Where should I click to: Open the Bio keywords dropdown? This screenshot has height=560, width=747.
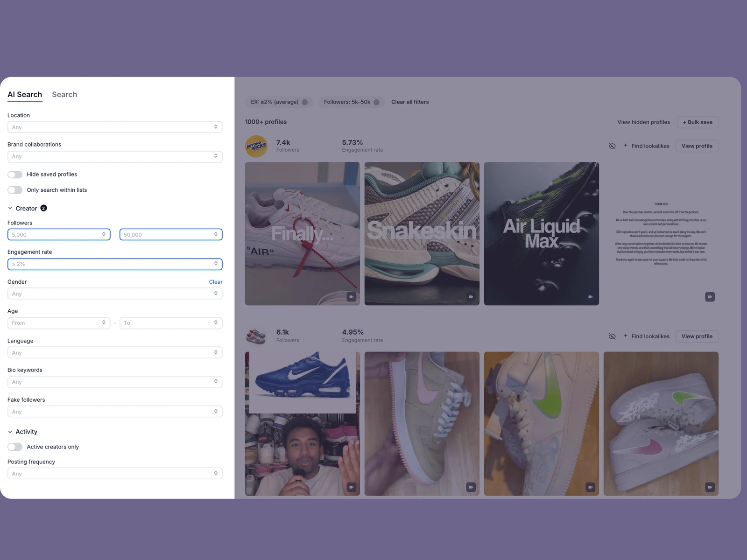115,382
